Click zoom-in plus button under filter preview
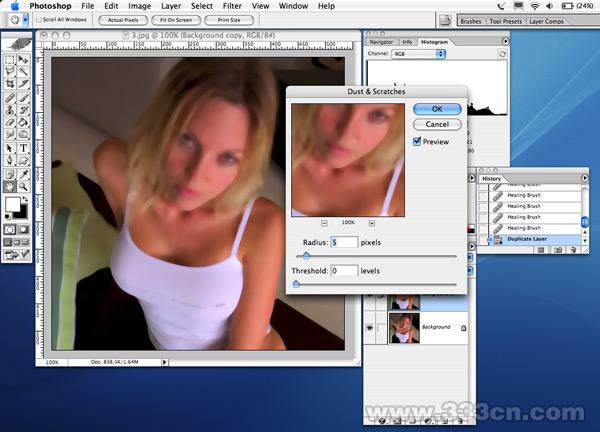The height and width of the screenshot is (432, 600). click(371, 222)
